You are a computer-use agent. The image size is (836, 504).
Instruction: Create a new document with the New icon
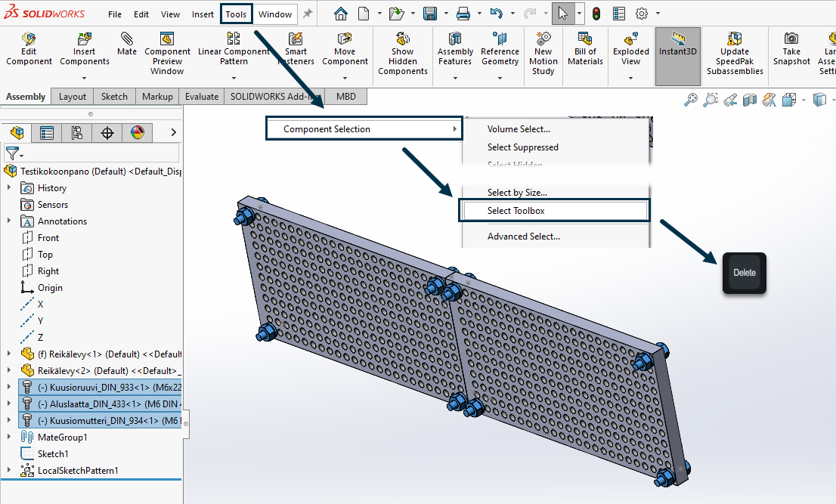364,14
